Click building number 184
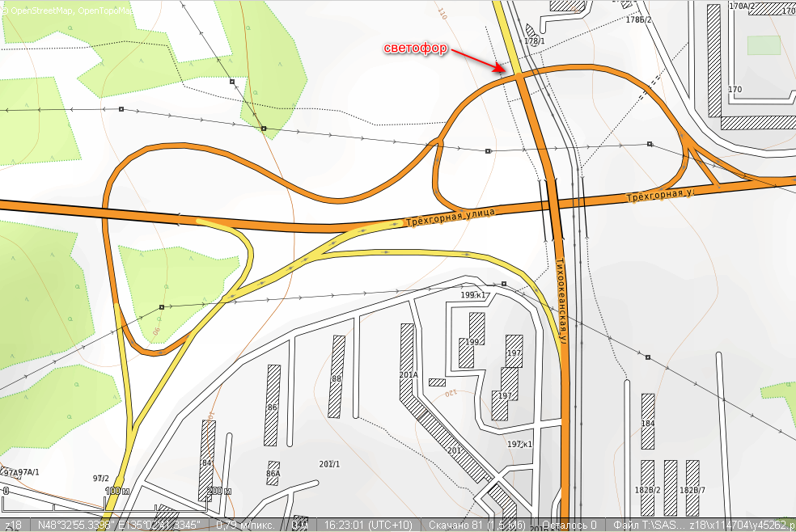The height and width of the screenshot is (532, 796). (x=648, y=422)
